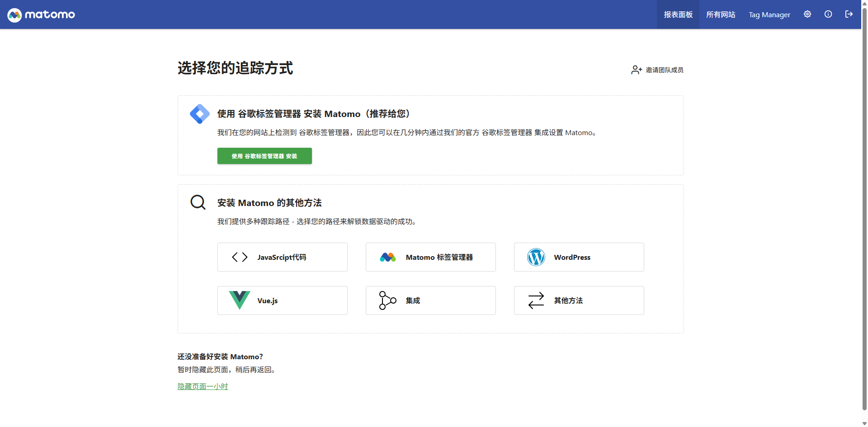Click the Matomo 标签管理器 colorful icon
868x427 pixels.
(387, 257)
